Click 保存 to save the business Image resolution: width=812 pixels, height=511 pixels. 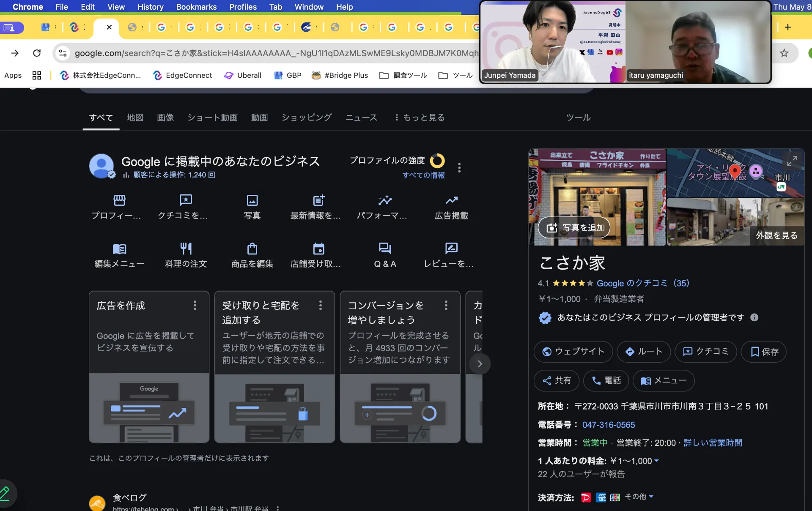tap(764, 352)
